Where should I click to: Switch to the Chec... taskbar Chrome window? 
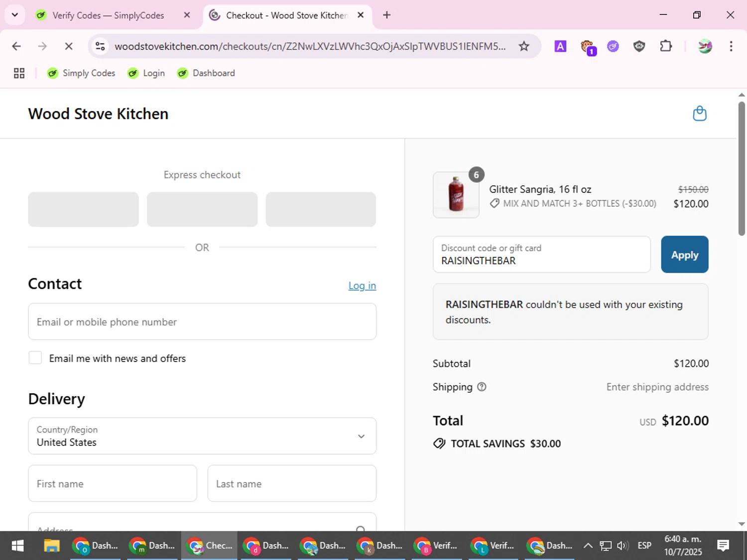tap(209, 546)
